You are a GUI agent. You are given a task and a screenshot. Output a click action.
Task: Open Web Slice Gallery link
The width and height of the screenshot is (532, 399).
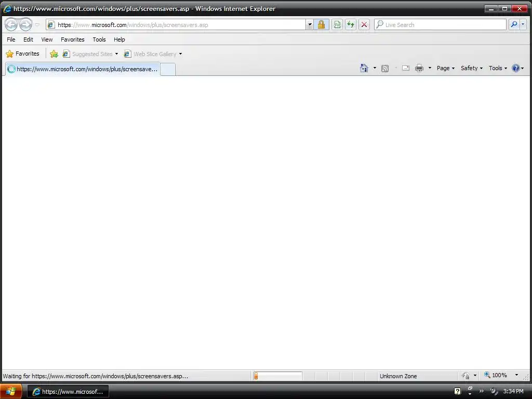[x=150, y=54]
